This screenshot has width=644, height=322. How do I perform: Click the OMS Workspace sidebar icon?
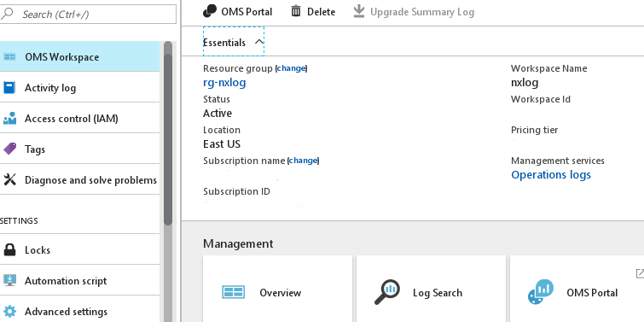9,56
